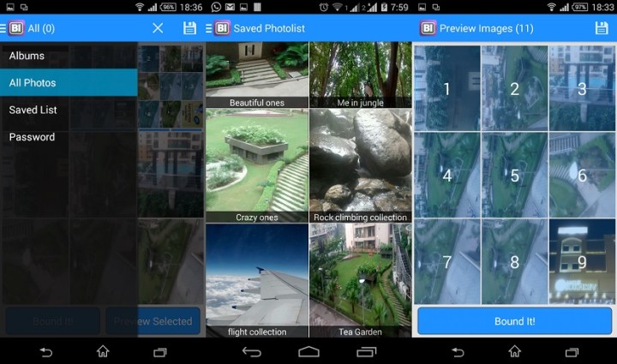Go to Saved List in the drawer
This screenshot has width=617, height=364.
(69, 110)
